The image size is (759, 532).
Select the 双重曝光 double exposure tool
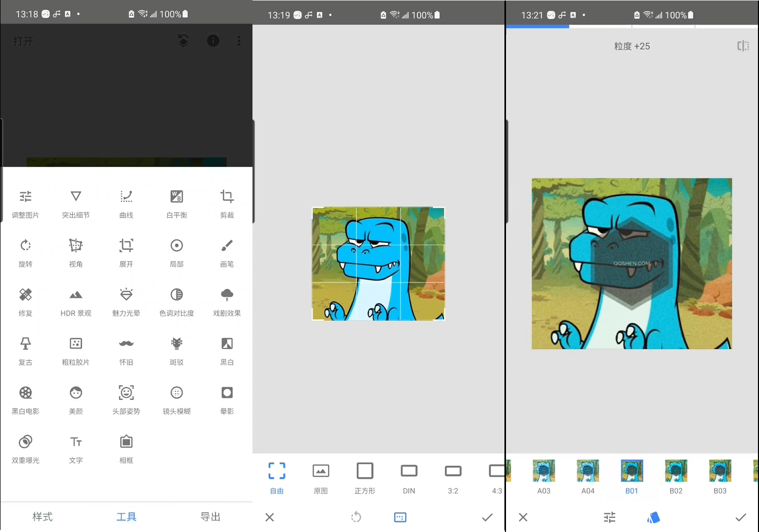25,449
